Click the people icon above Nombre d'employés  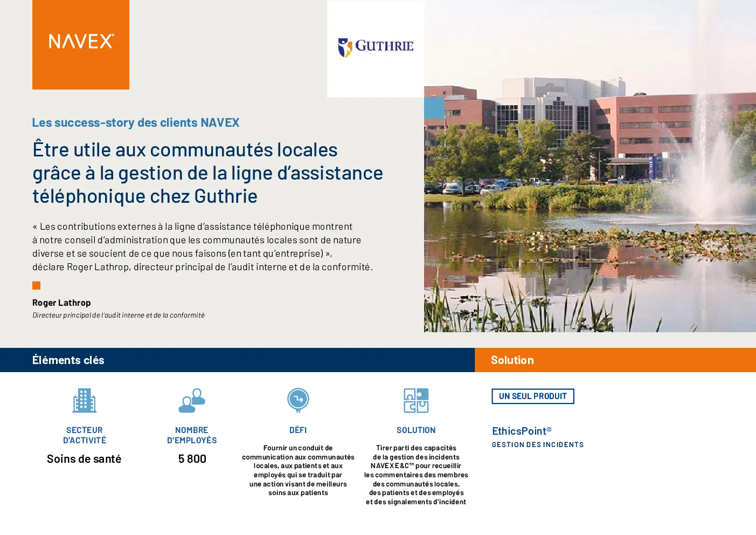click(x=192, y=401)
